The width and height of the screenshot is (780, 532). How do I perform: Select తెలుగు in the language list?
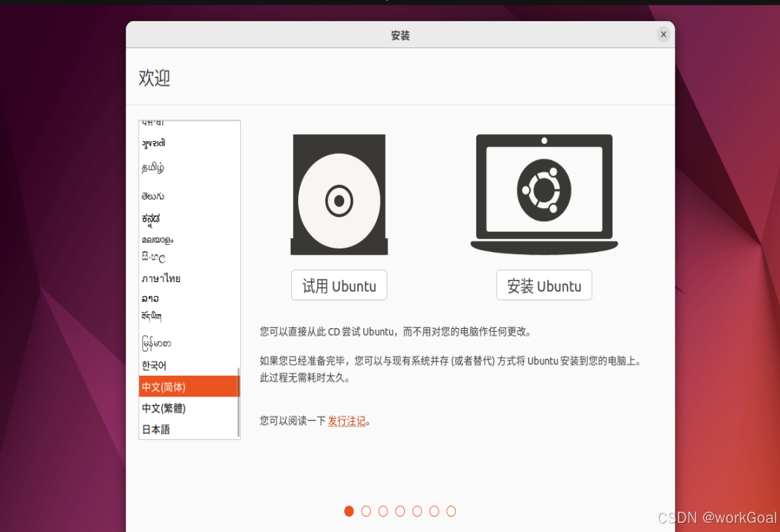189,196
